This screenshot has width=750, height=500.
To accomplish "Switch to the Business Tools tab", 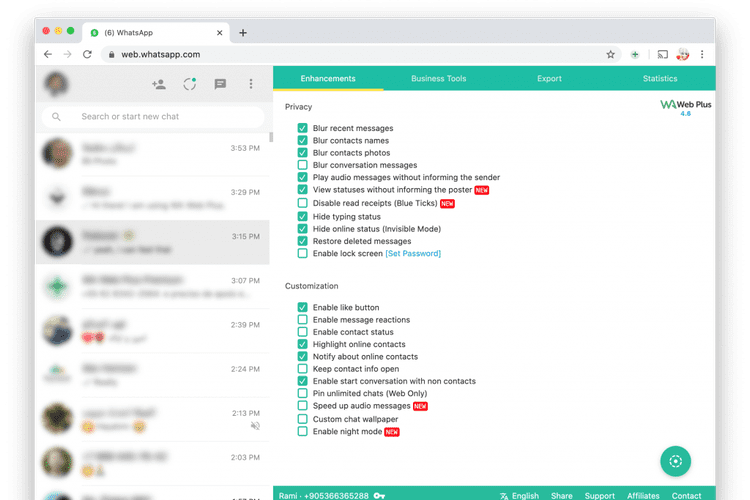I will pyautogui.click(x=438, y=79).
